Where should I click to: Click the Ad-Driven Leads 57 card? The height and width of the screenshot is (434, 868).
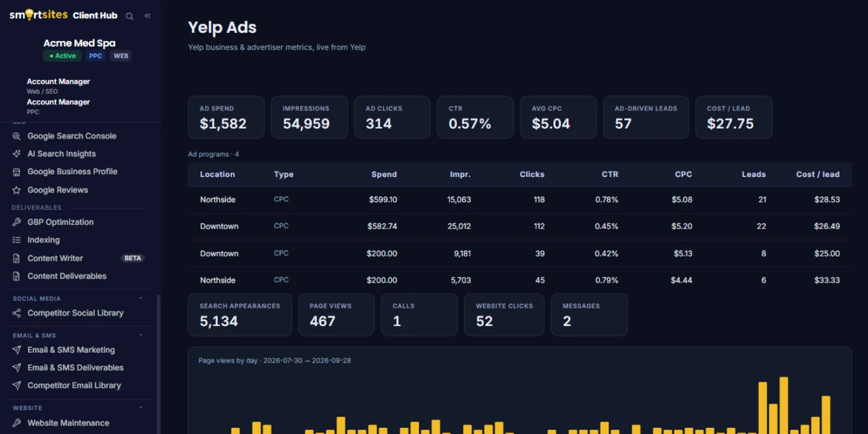coord(646,117)
